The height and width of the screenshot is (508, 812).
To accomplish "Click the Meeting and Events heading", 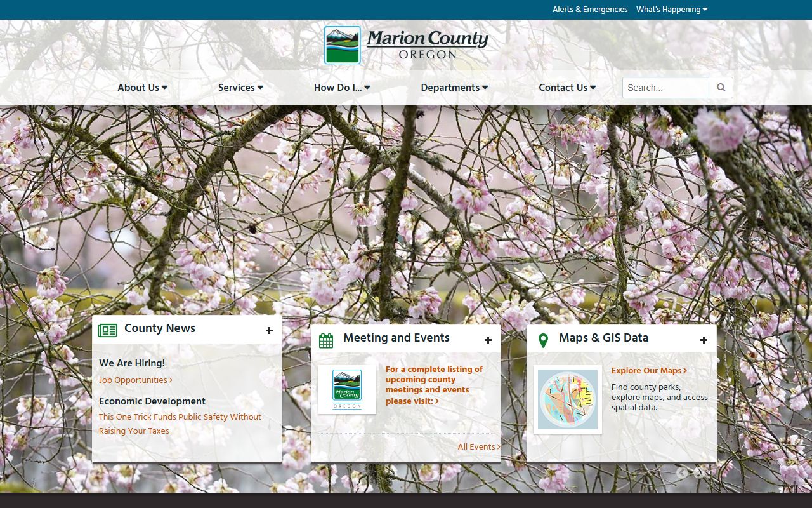I will point(396,338).
